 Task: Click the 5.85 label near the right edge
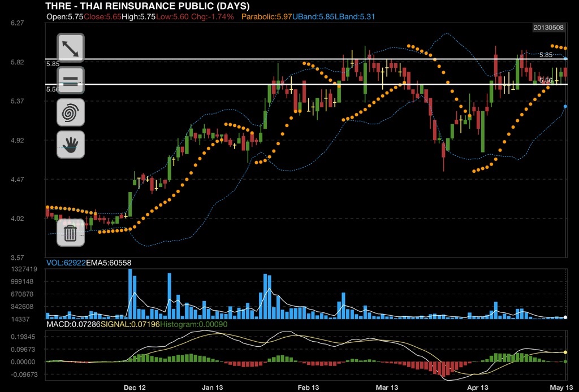[x=546, y=55]
